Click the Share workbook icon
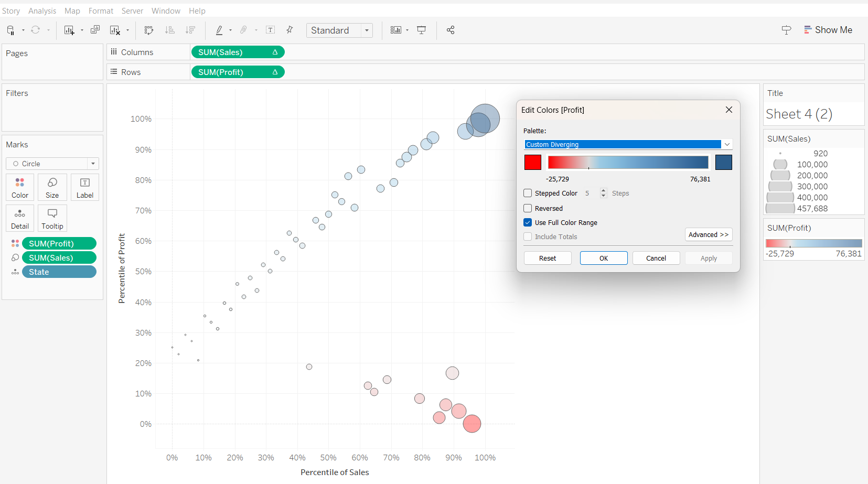 tap(451, 30)
